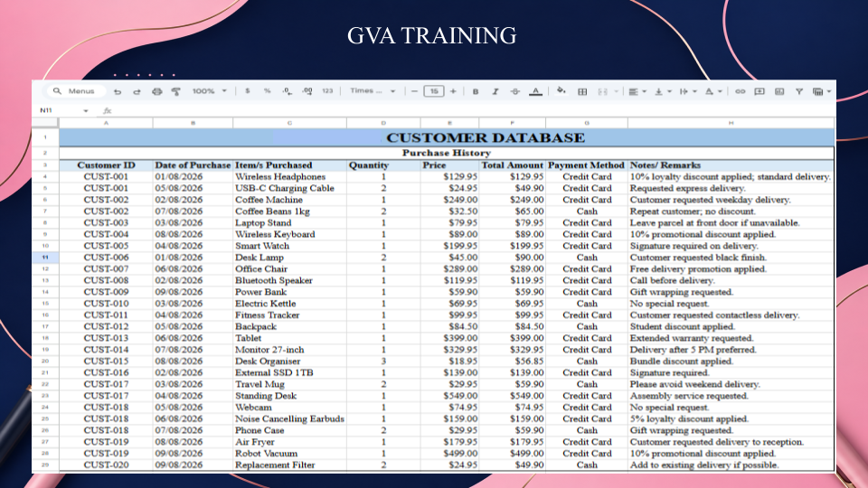Click the Insert link icon
The width and height of the screenshot is (868, 488).
click(x=741, y=91)
